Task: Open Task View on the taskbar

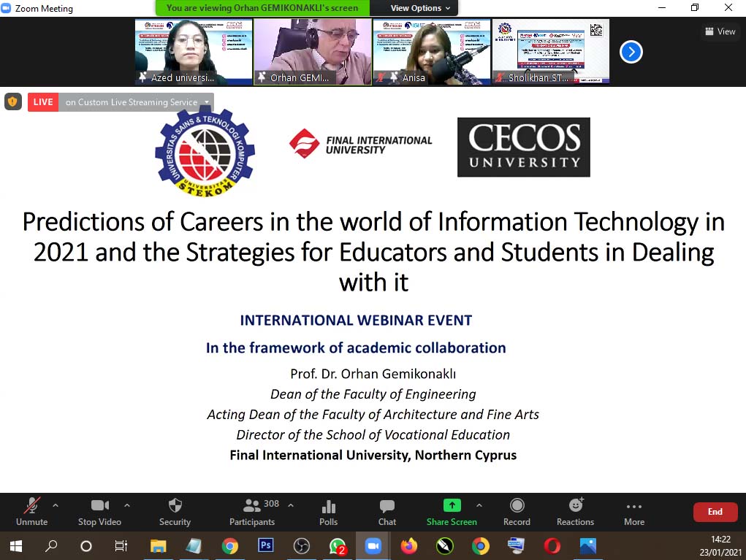Action: click(x=121, y=546)
